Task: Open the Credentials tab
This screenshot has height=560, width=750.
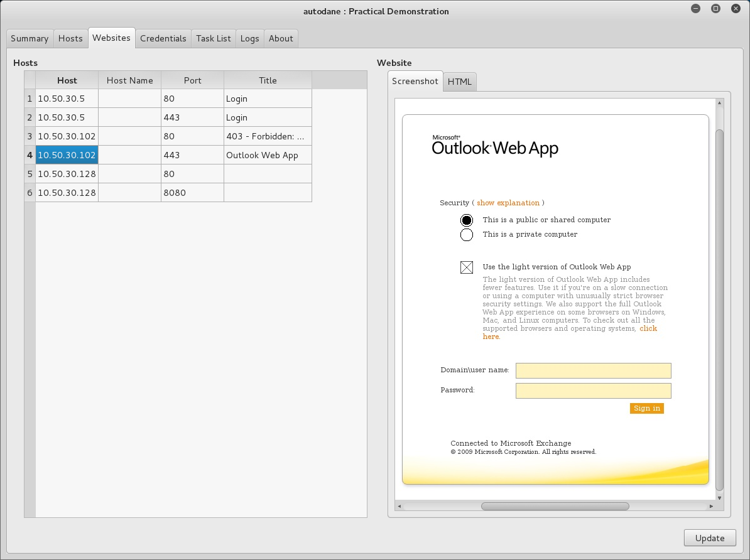Action: [x=163, y=38]
